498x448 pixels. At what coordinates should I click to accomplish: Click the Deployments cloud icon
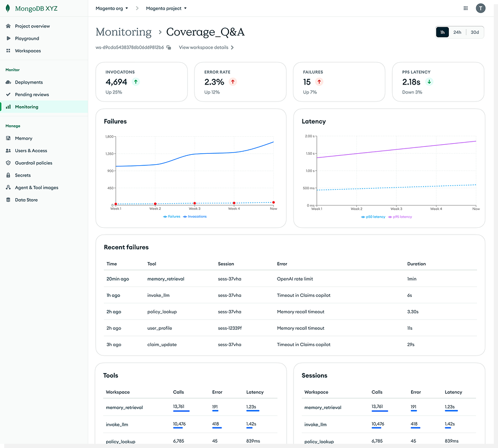8,82
